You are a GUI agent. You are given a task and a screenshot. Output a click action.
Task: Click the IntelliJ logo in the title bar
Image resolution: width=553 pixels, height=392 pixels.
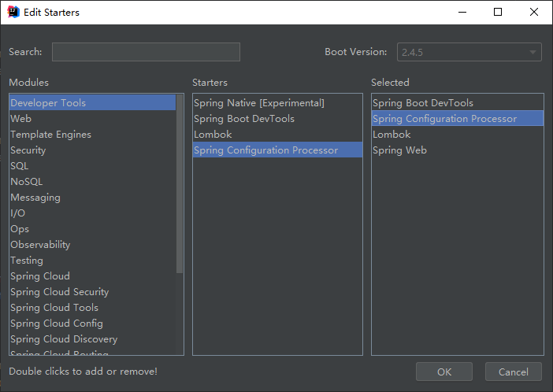point(13,12)
